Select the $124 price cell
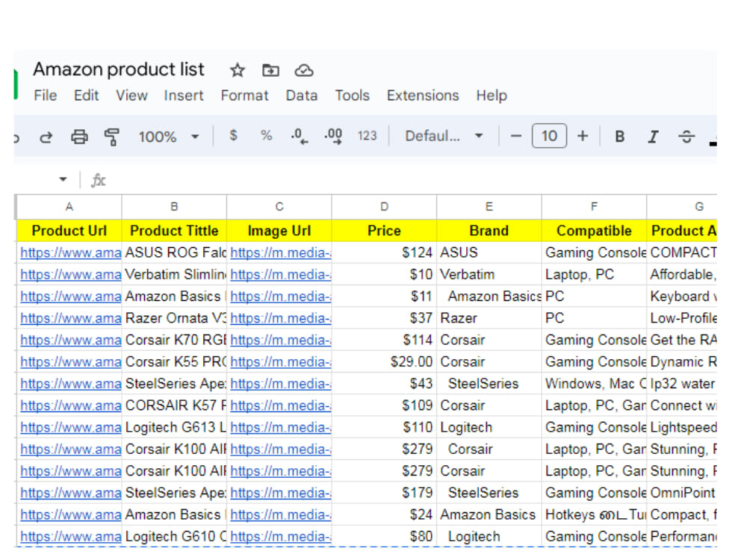The width and height of the screenshot is (747, 560). [384, 252]
